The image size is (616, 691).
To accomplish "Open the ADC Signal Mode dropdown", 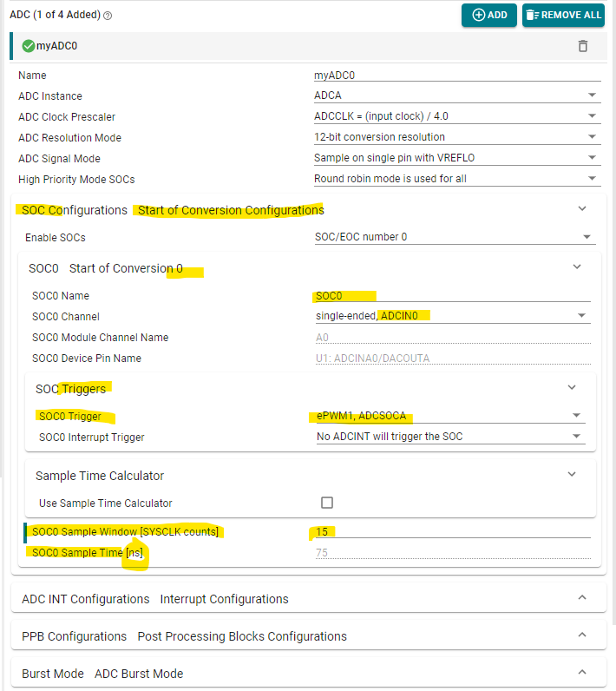I will click(x=457, y=158).
